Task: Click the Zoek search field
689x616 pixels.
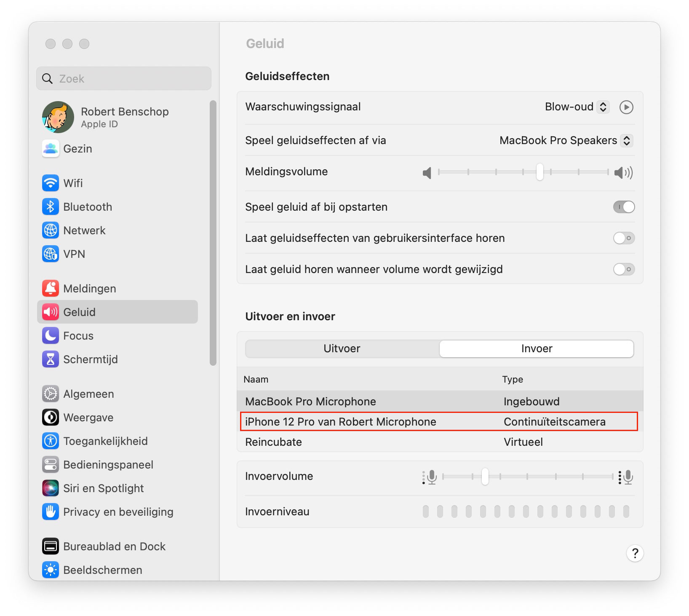Action: 124,79
